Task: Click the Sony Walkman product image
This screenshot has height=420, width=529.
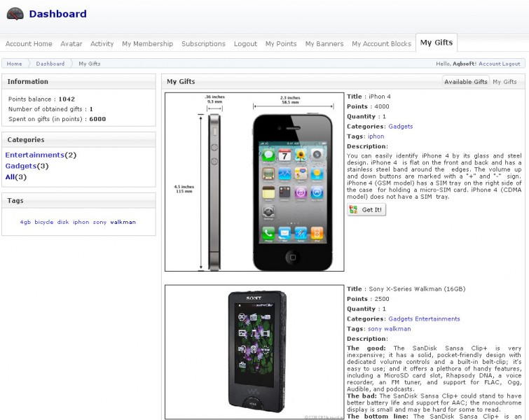Action: click(254, 352)
